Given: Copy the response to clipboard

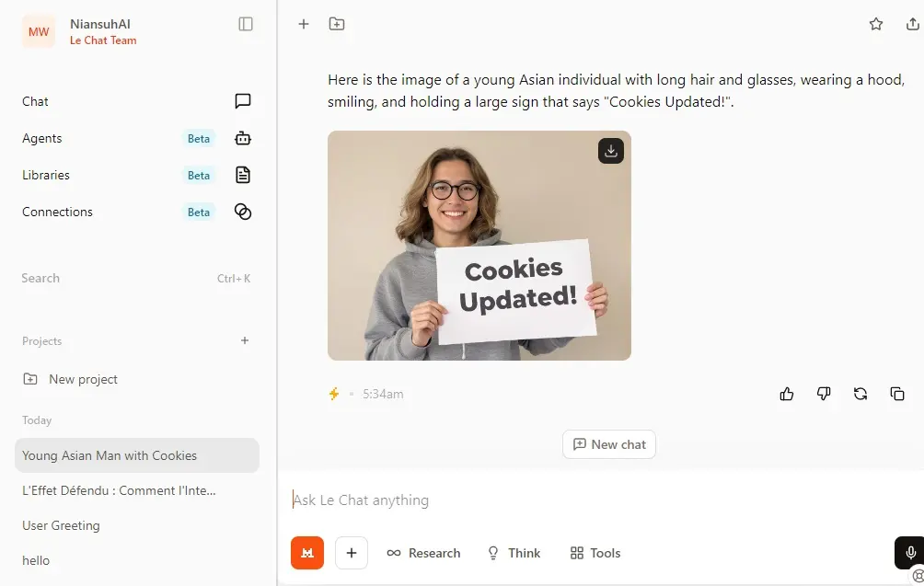Looking at the screenshot, I should pos(897,394).
